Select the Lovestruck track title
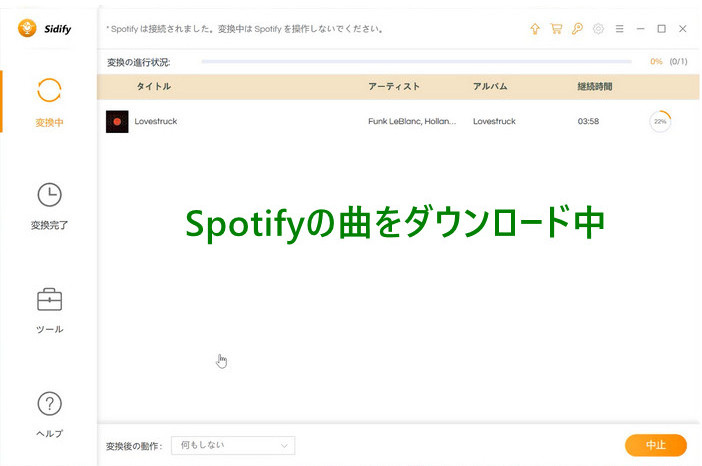The image size is (702, 466). point(156,121)
